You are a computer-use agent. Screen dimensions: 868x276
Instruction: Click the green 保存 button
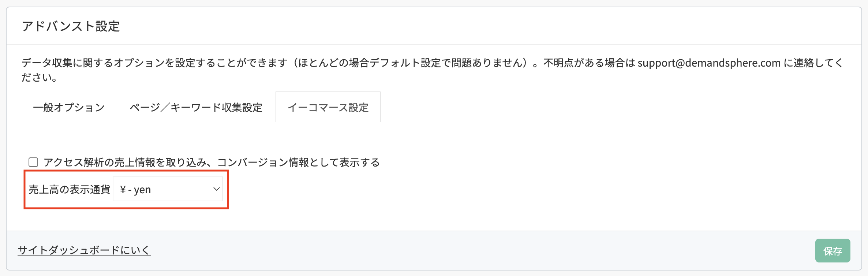tap(833, 251)
